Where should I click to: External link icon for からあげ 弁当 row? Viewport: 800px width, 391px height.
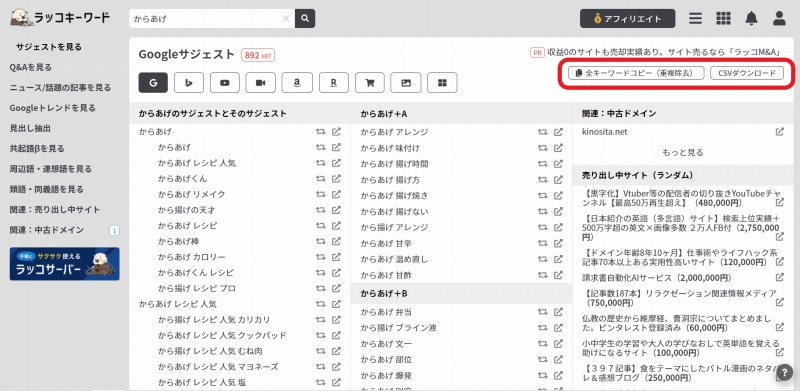pos(558,312)
